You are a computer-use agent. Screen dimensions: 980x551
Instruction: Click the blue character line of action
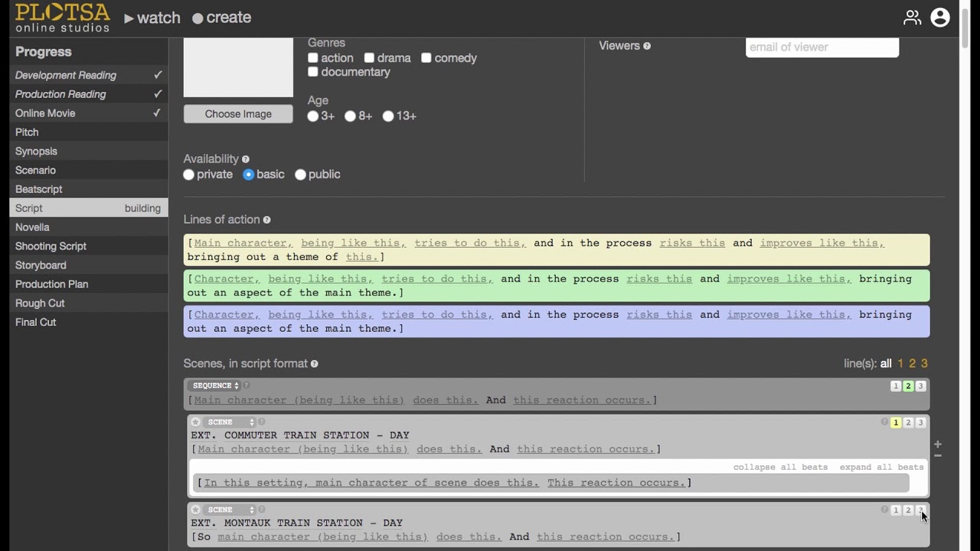(x=557, y=321)
